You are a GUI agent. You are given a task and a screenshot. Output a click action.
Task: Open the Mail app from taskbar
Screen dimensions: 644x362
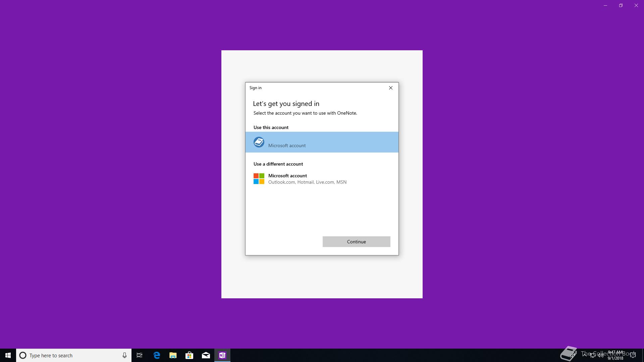pos(206,355)
